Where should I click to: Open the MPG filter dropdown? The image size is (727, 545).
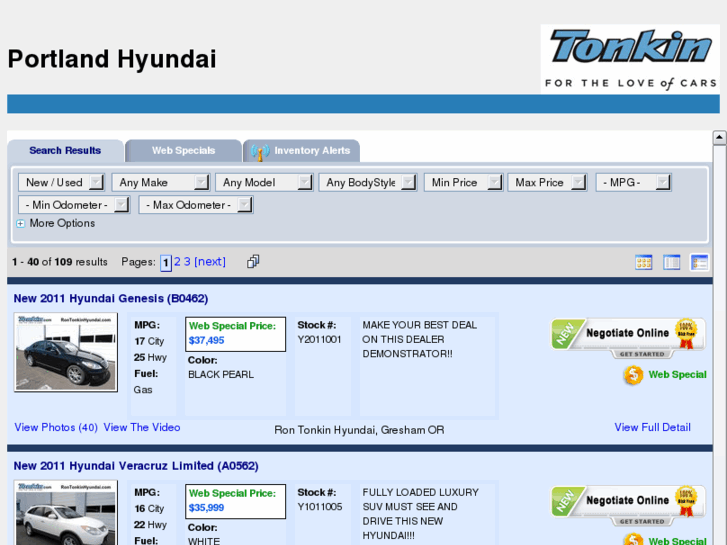tap(633, 182)
